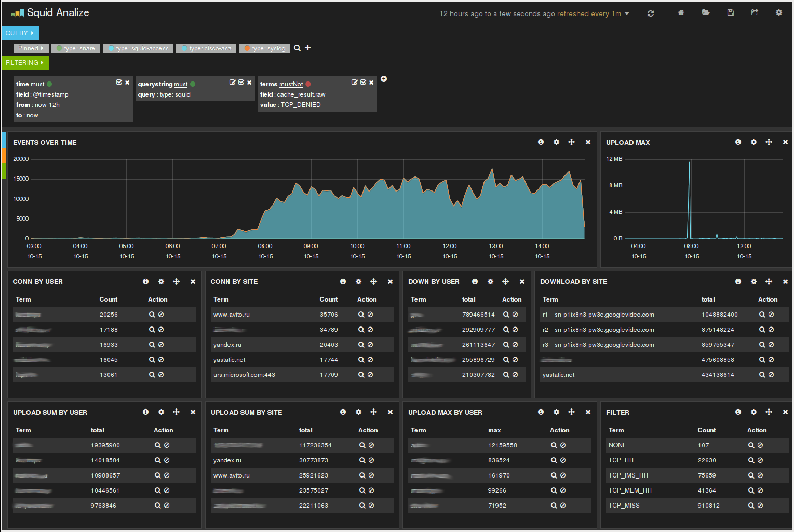Click the Count header in Conn By User
Image resolution: width=794 pixels, height=532 pixels.
[109, 299]
